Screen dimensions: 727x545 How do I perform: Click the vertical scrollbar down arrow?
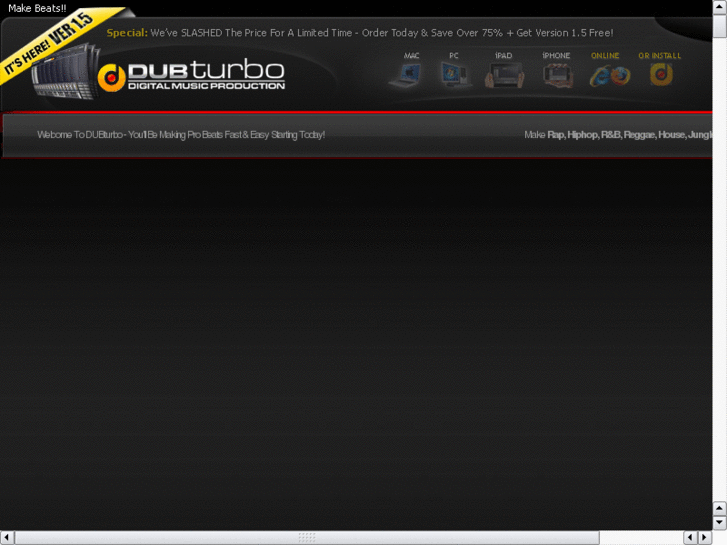coord(719,522)
